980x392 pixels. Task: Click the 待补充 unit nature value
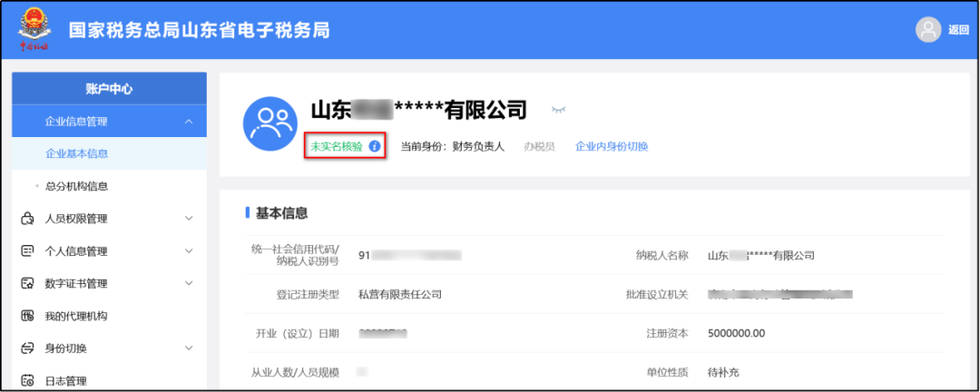tap(723, 373)
